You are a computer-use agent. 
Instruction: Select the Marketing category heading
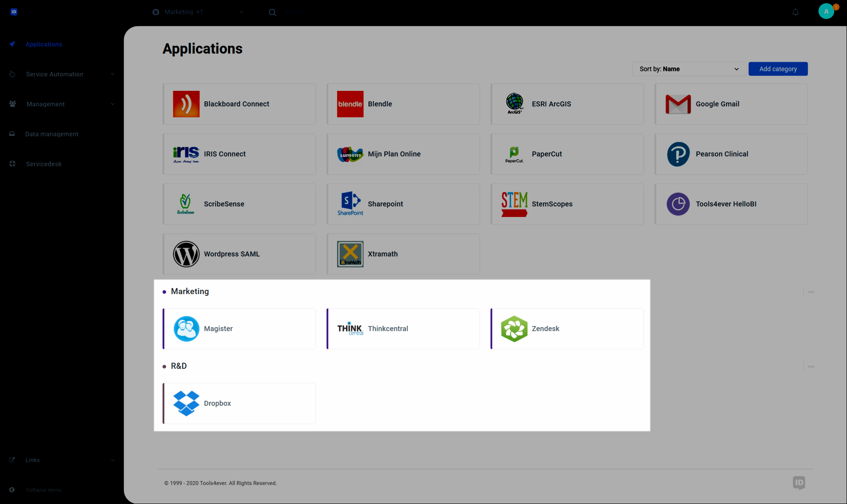pyautogui.click(x=190, y=291)
